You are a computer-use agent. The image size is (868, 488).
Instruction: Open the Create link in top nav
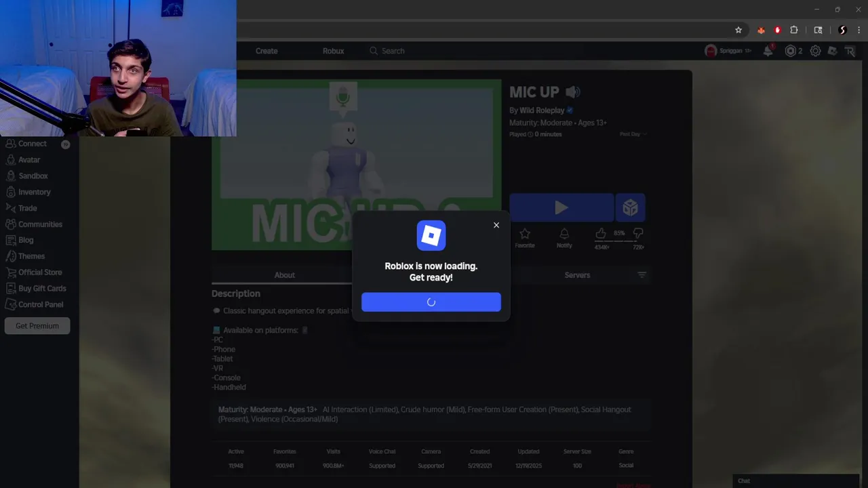[267, 51]
